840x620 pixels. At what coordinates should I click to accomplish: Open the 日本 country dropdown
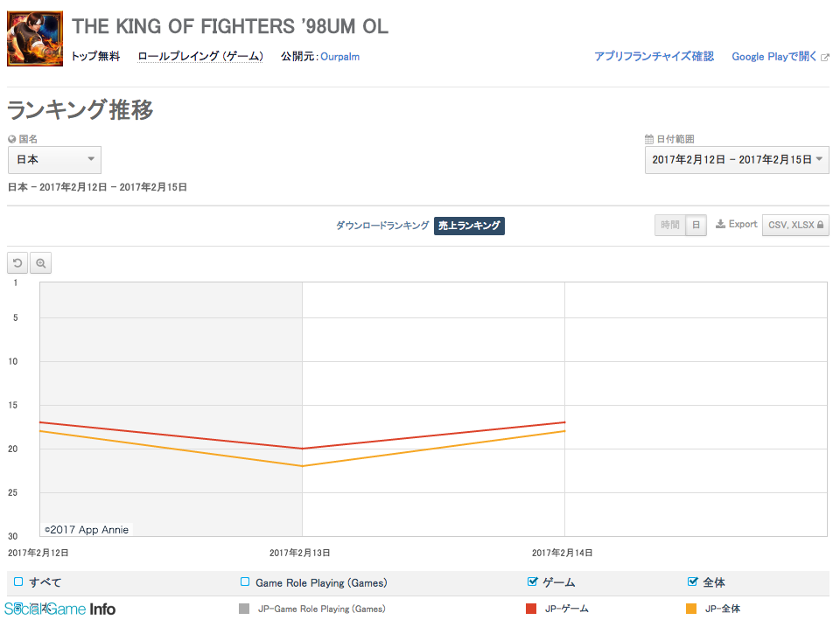(54, 159)
